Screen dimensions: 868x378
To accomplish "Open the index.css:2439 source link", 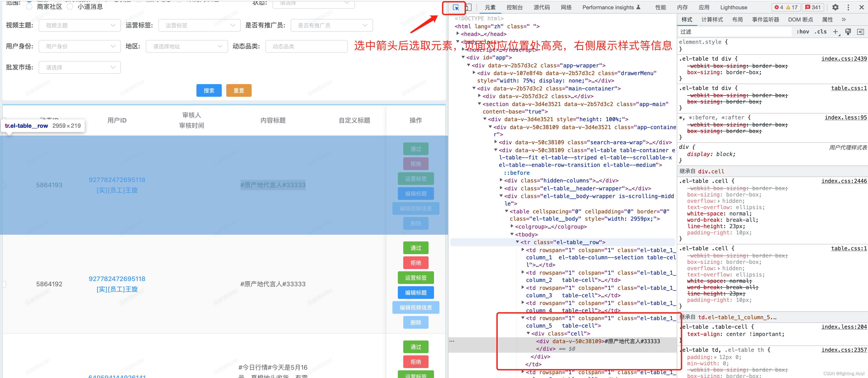I will click(x=844, y=59).
